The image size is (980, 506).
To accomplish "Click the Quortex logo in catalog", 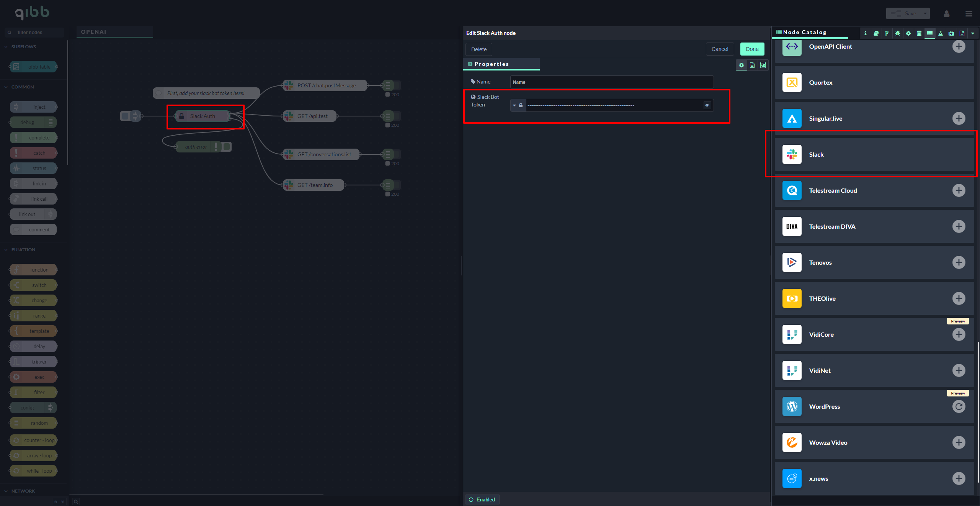I will click(x=792, y=82).
